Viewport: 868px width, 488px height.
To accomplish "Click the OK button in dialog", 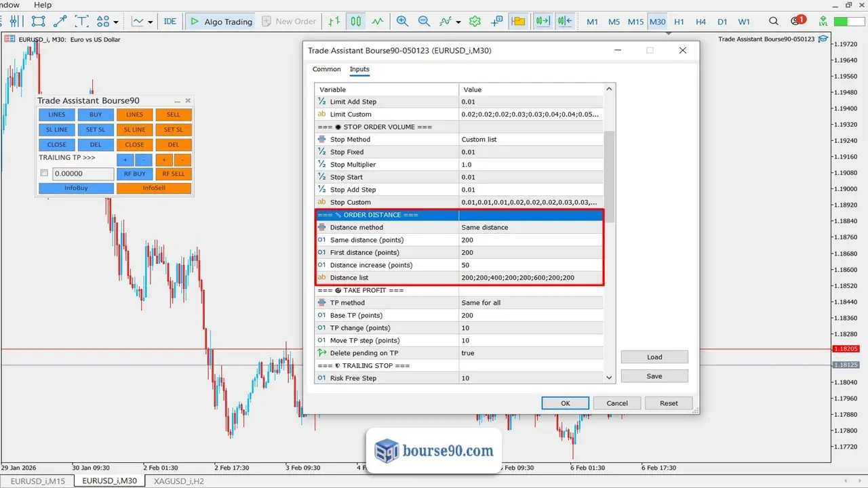I will click(565, 403).
